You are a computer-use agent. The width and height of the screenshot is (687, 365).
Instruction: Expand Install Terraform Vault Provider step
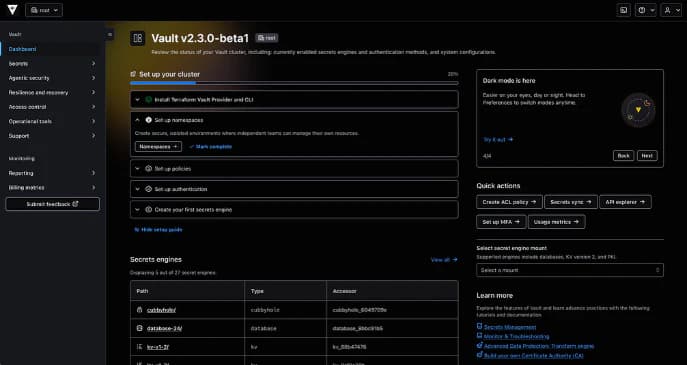click(137, 100)
